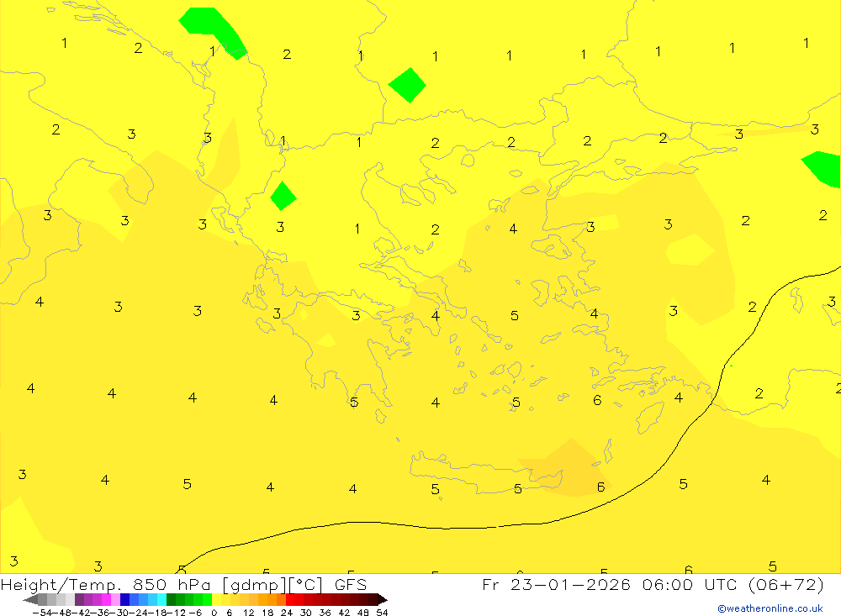Click the '48' legend scale label
The width and height of the screenshot is (841, 616).
coord(363,613)
